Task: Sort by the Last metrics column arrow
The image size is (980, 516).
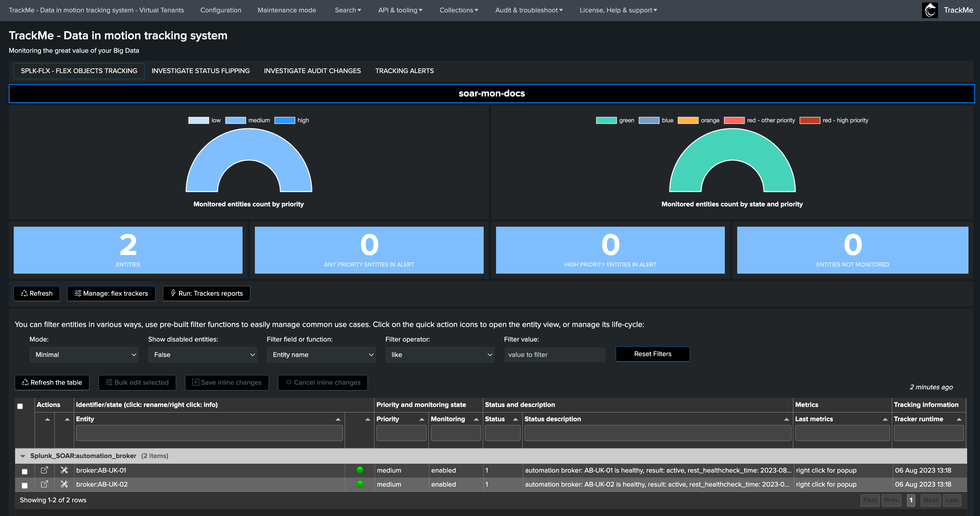Action: click(885, 419)
